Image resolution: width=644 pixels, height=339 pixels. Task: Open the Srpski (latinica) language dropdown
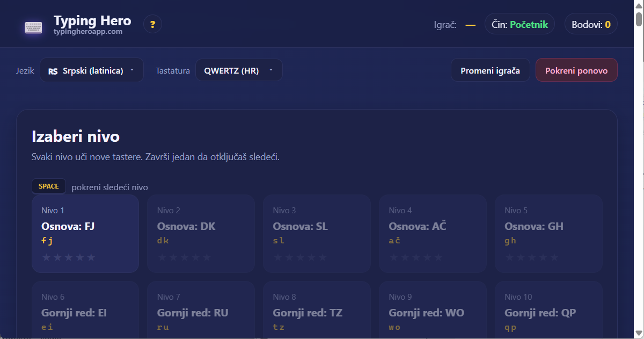pos(92,70)
